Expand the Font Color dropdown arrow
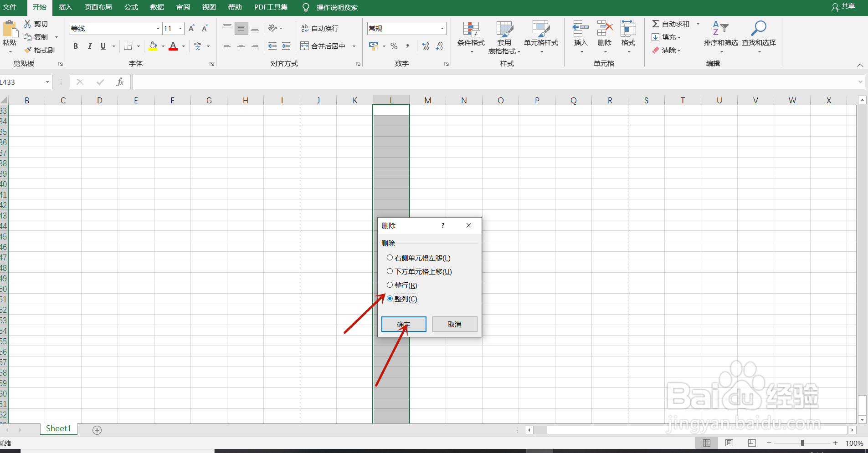 [184, 46]
